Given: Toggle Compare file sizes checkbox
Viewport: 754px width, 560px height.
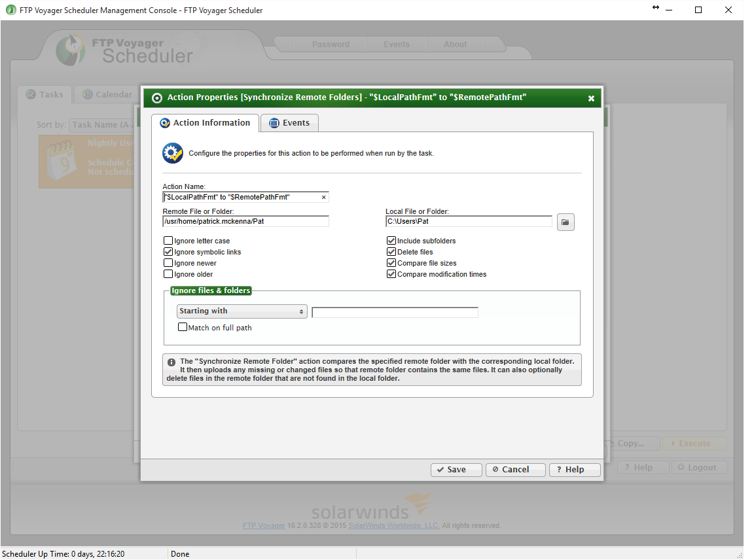Looking at the screenshot, I should tap(391, 263).
